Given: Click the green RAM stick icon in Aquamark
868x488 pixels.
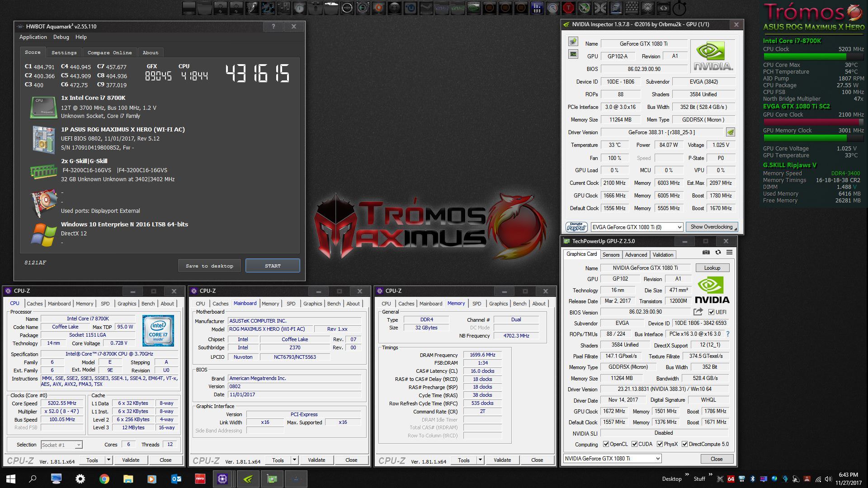Looking at the screenshot, I should click(43, 171).
